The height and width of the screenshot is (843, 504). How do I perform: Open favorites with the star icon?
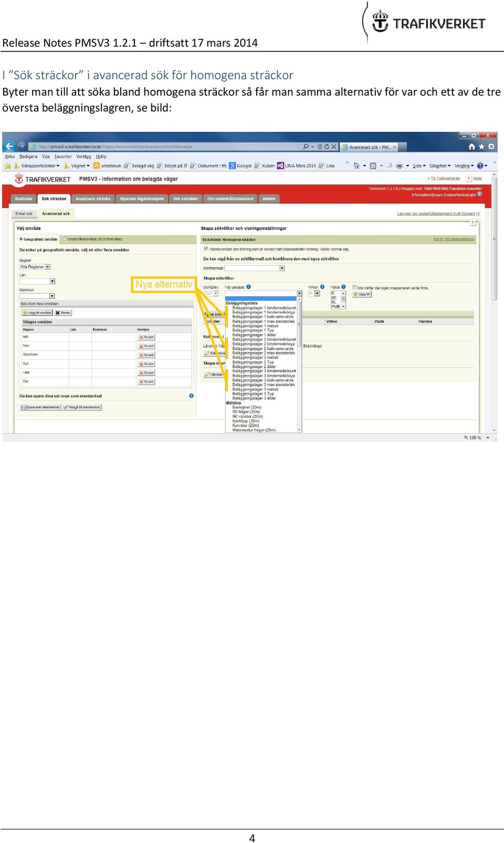481,147
